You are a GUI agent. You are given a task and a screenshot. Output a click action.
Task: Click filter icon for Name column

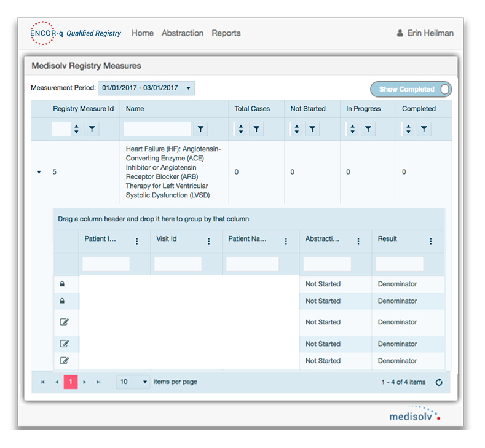[x=200, y=129]
